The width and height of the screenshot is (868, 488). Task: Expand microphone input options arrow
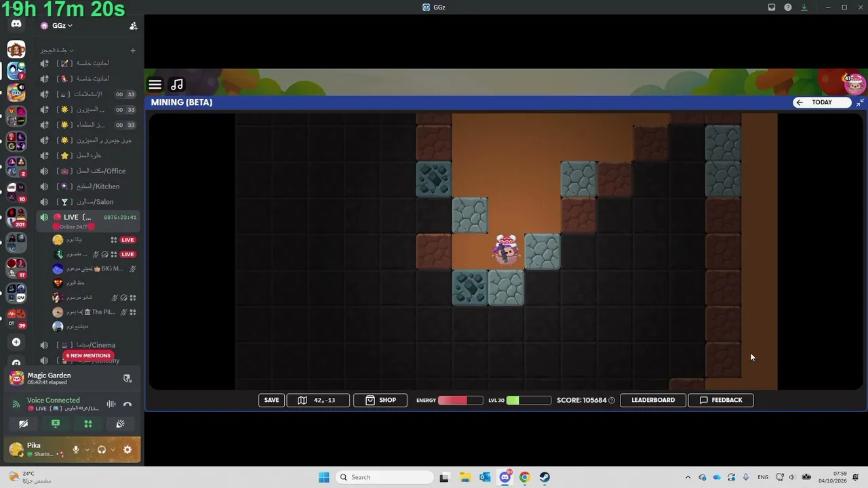pyautogui.click(x=87, y=449)
